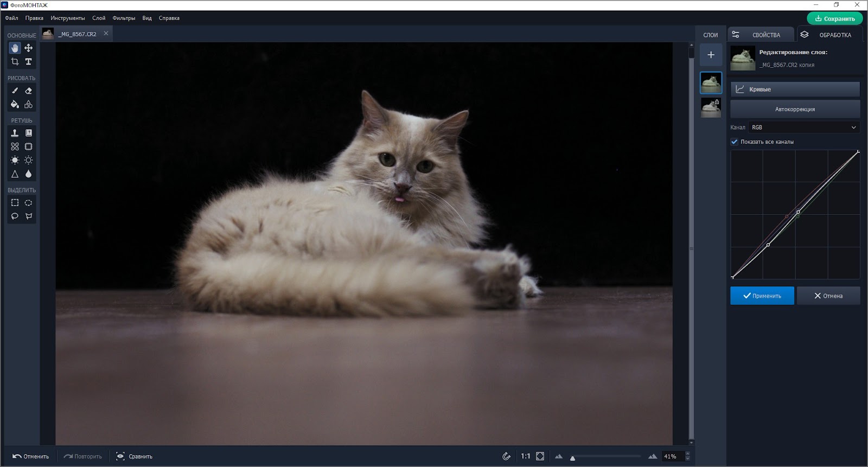Add a new layer with plus button
The width and height of the screenshot is (868, 467).
pyautogui.click(x=711, y=55)
